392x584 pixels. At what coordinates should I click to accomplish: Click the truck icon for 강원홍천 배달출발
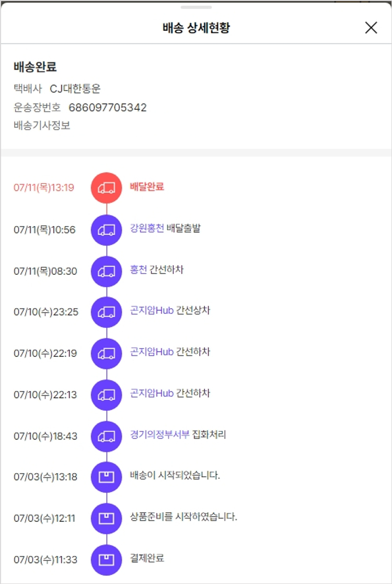[107, 229]
